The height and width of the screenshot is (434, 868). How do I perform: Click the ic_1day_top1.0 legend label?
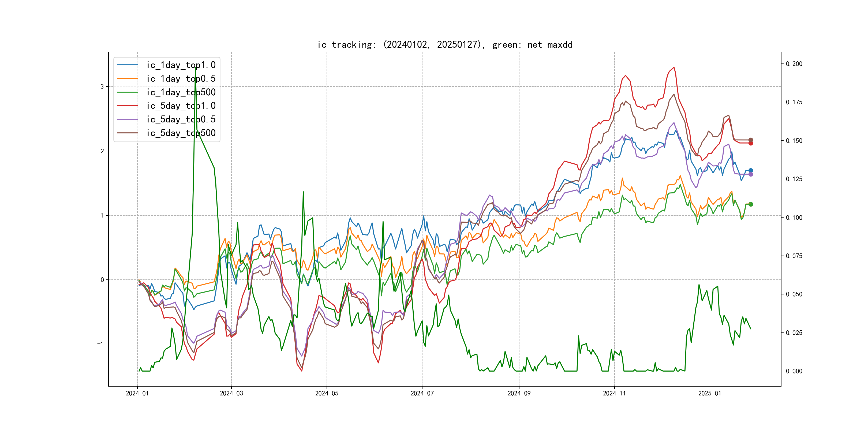click(181, 65)
